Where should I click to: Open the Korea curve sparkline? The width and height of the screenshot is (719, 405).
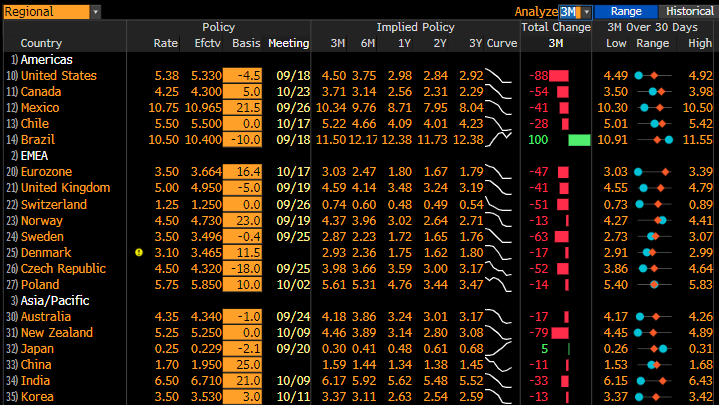click(498, 397)
